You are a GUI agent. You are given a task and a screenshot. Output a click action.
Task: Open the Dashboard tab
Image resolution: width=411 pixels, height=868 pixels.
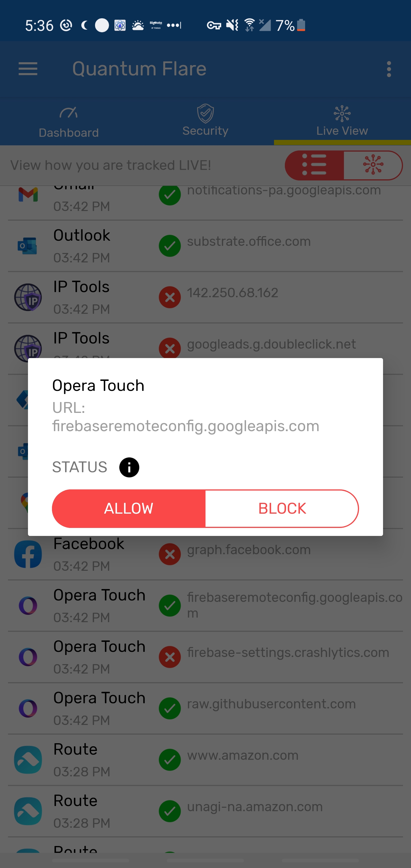pyautogui.click(x=69, y=122)
